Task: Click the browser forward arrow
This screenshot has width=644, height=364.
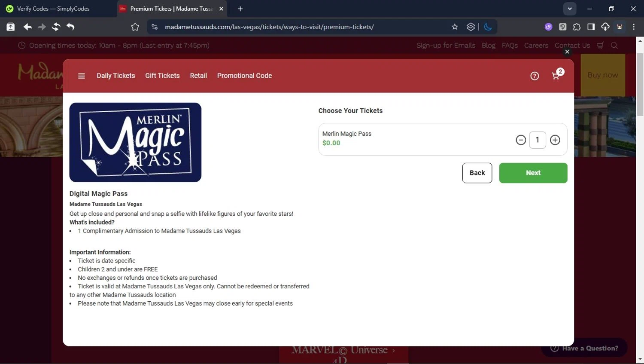Action: click(42, 27)
